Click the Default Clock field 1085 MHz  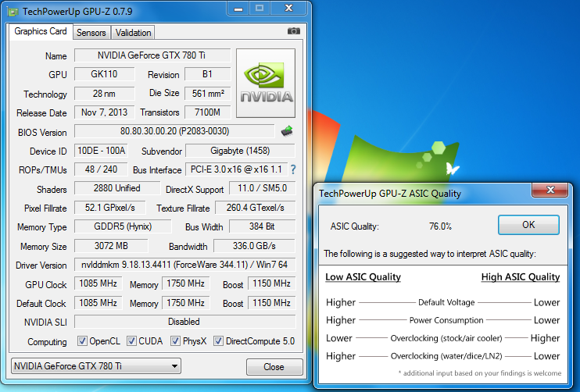coord(98,303)
